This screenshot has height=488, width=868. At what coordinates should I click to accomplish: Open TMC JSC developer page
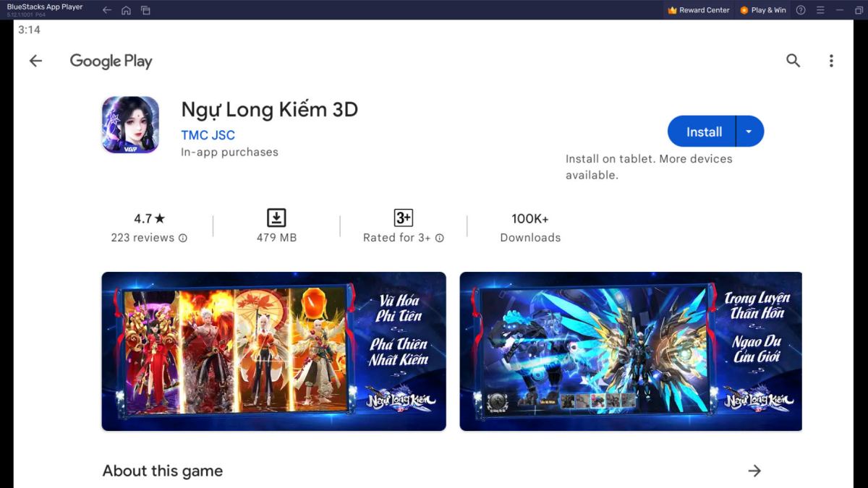pos(208,135)
